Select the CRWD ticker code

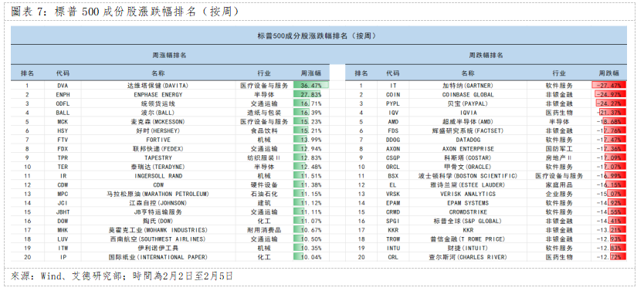[x=393, y=212]
